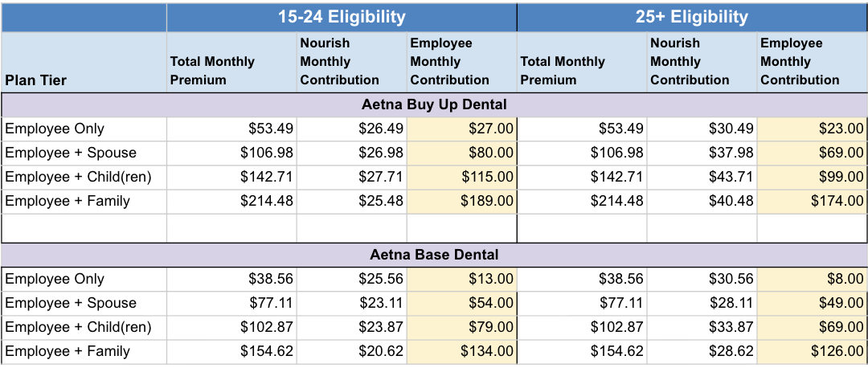The width and height of the screenshot is (868, 368).
Task: Select the $126.00 Base Dental cell
Action: (812, 351)
